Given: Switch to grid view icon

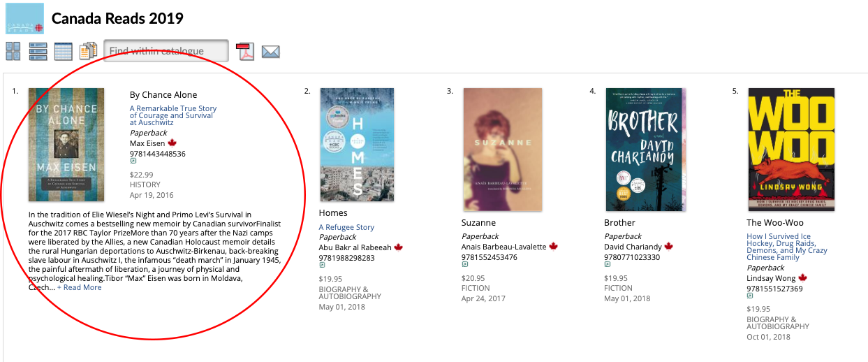Looking at the screenshot, I should pyautogui.click(x=13, y=51).
